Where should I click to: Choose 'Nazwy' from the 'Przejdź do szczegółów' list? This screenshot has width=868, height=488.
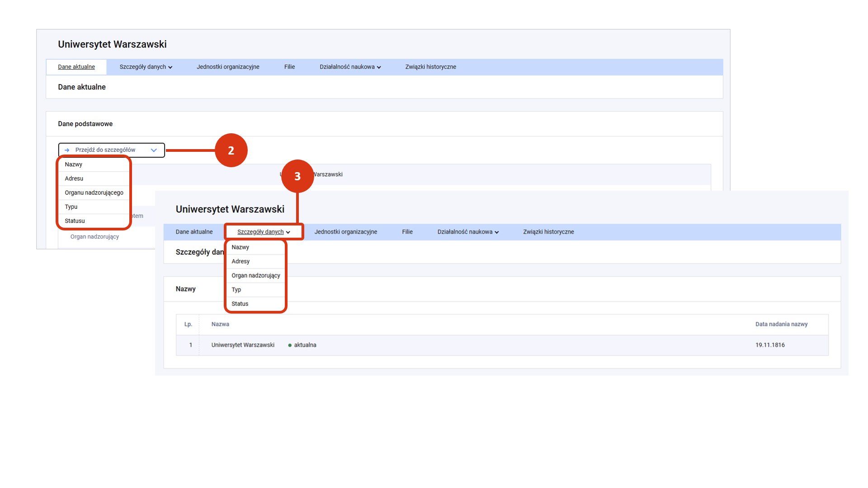tap(73, 164)
